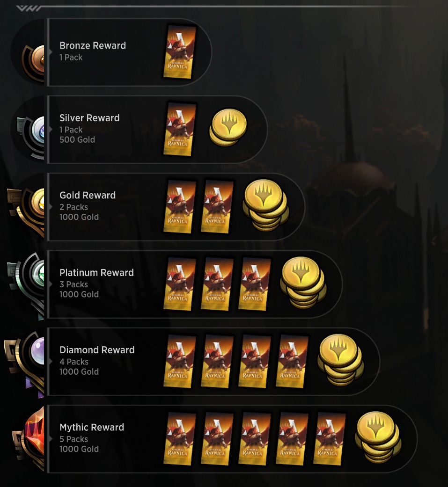Click the Bronze Reward label text
This screenshot has height=487, width=448.
93,46
